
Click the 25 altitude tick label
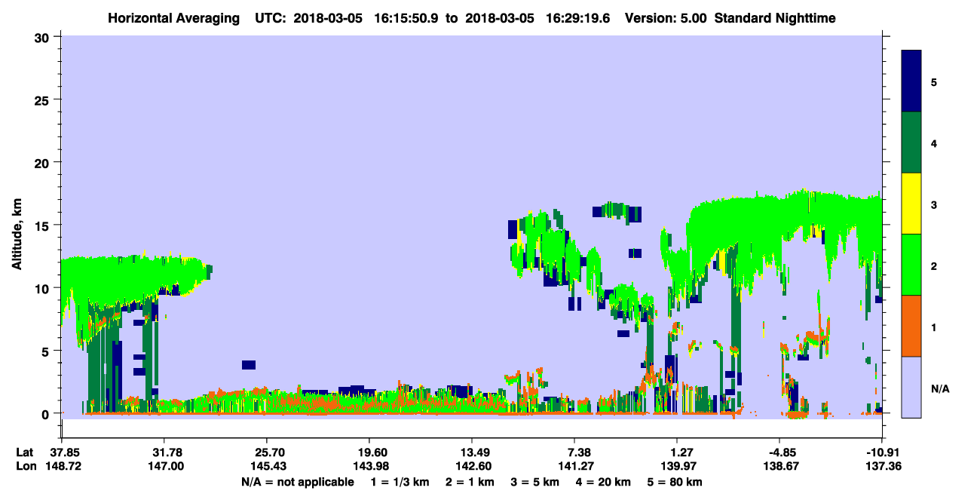44,100
